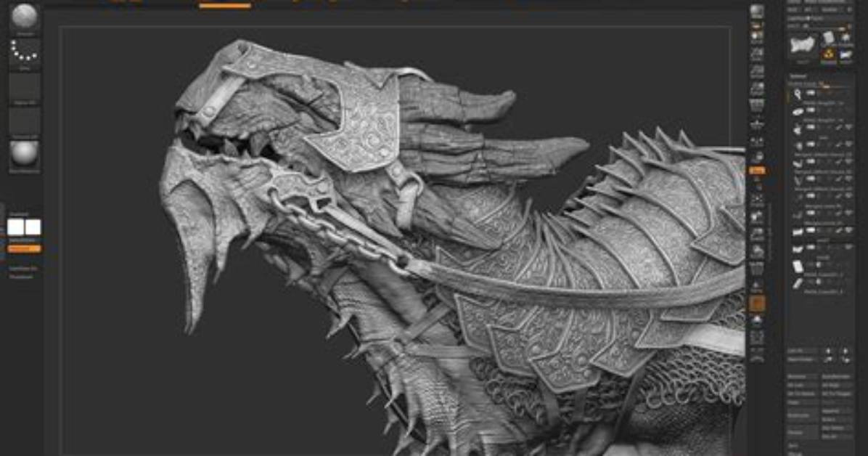The height and width of the screenshot is (456, 868).
Task: Click the select-up arrow beside List All
Action: [x=828, y=351]
